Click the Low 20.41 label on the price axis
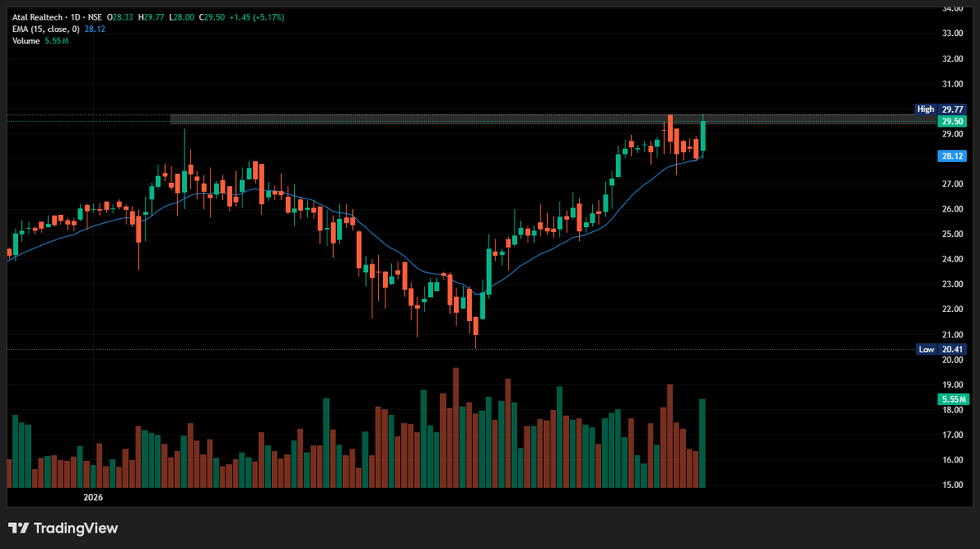980x549 pixels. 942,349
